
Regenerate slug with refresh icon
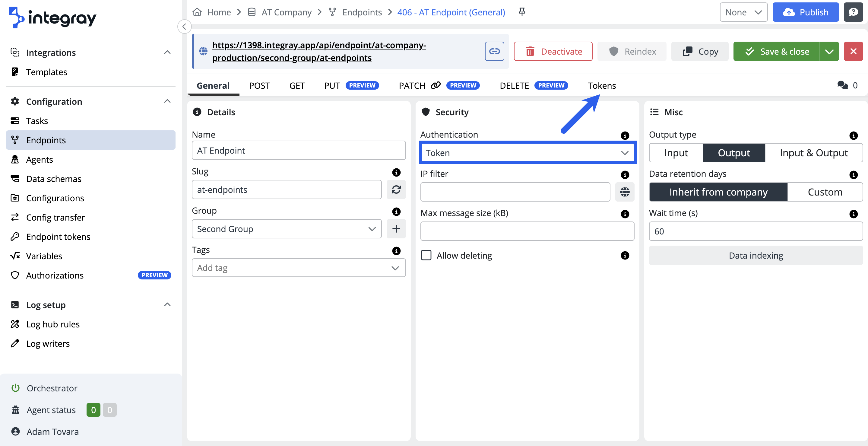(x=396, y=190)
